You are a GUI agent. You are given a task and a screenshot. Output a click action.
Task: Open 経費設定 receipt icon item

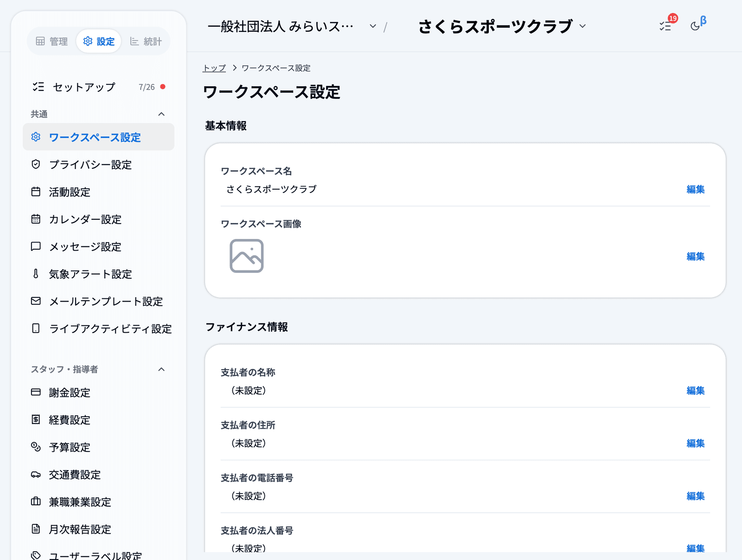tap(98, 420)
